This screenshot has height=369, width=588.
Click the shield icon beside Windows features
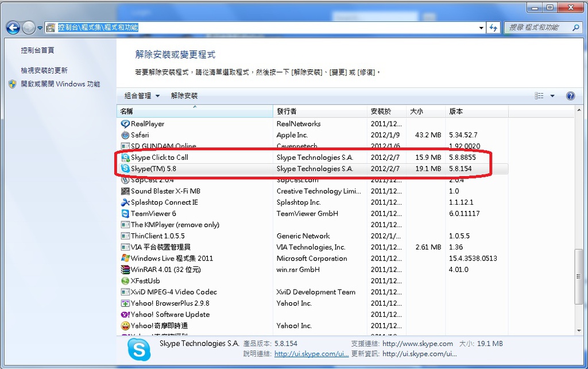pos(13,84)
